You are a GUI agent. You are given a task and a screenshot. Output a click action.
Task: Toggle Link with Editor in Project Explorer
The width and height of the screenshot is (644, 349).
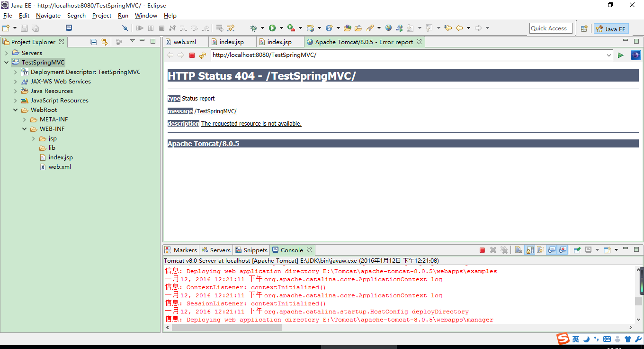(x=105, y=42)
